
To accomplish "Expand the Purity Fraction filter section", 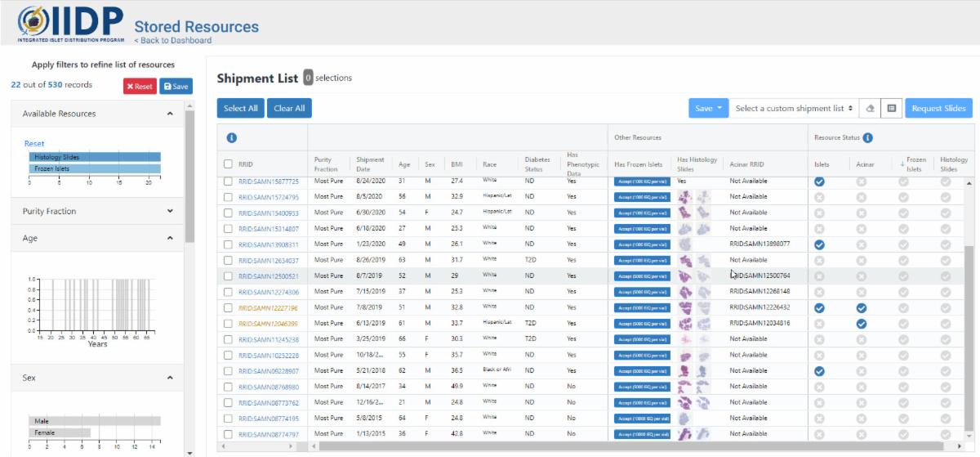I will [170, 211].
